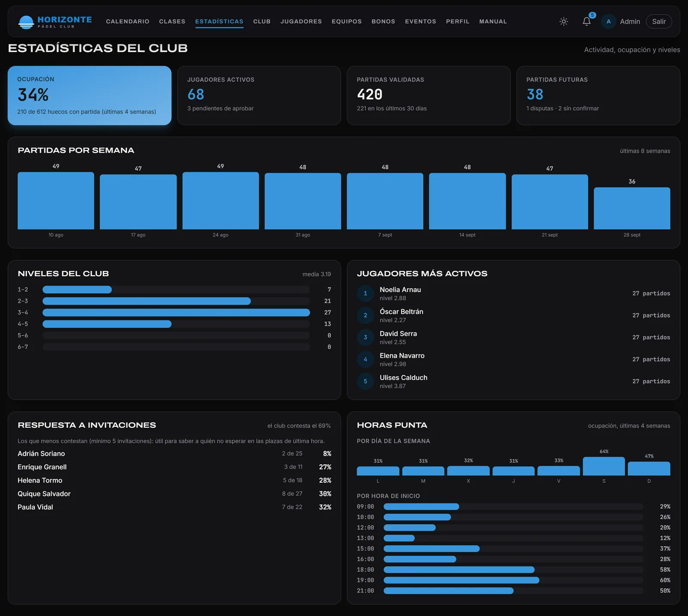Click the Admin avatar with letter A

(x=608, y=22)
